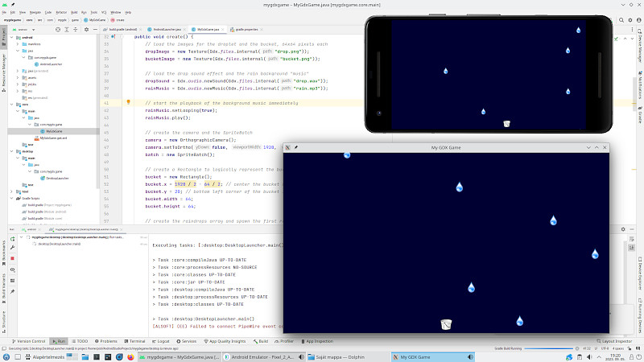The image size is (644, 362).
Task: Click the search icon in top right toolbar
Action: click(621, 19)
